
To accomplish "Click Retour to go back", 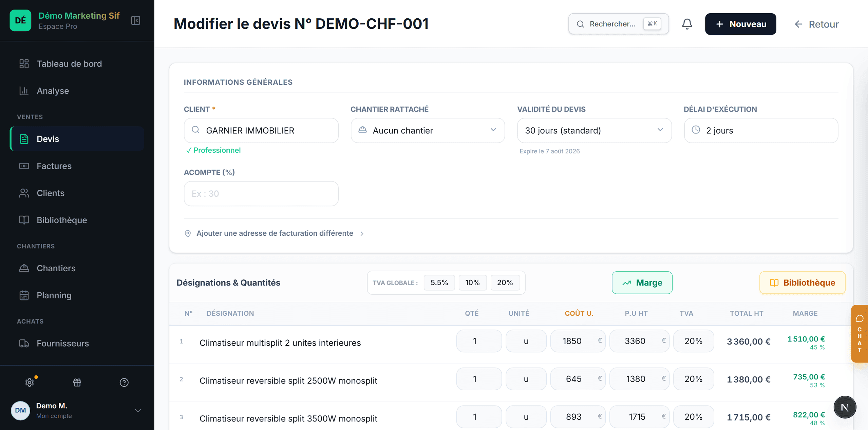I will click(817, 24).
